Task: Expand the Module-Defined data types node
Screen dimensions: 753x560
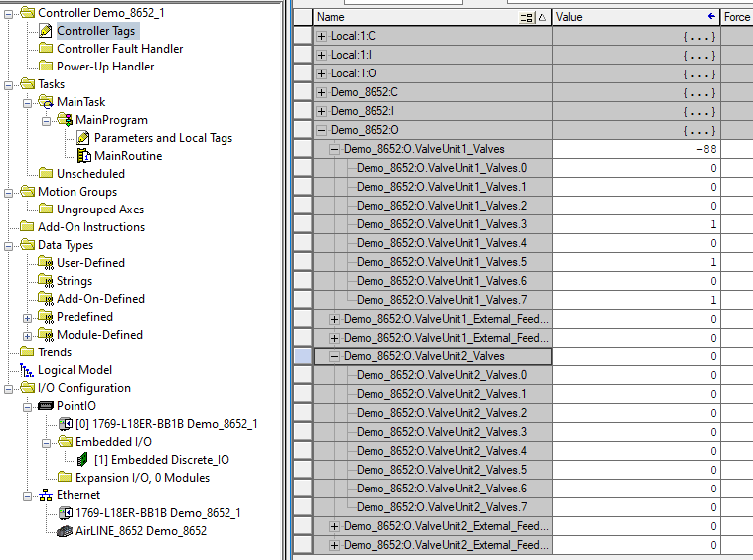Action: pyautogui.click(x=27, y=336)
